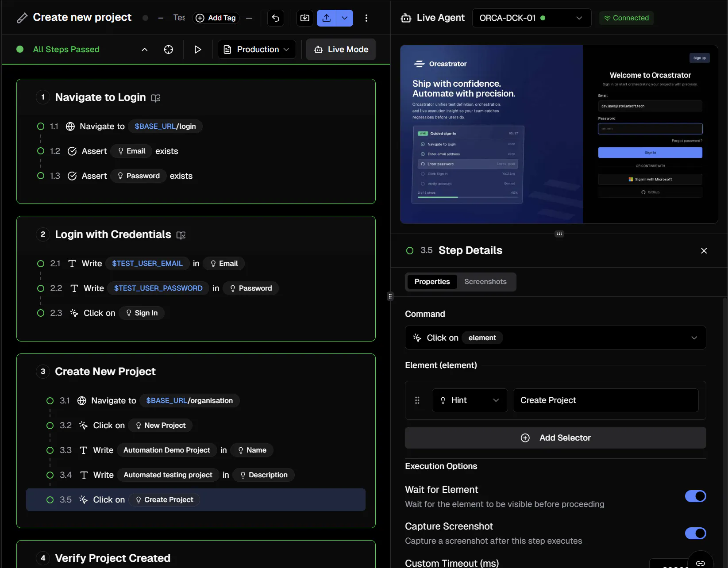This screenshot has height=568, width=728.
Task: Click the Automation Demo Project value chip
Action: click(166, 450)
